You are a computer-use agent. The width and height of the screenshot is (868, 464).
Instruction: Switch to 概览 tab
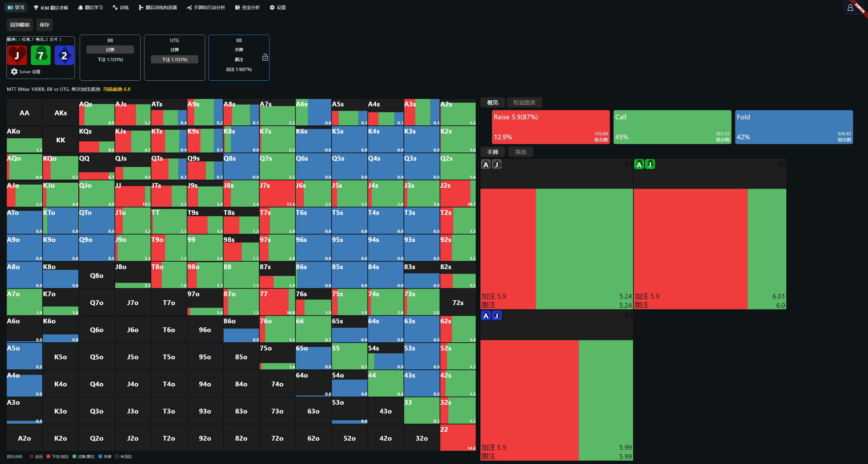(493, 102)
